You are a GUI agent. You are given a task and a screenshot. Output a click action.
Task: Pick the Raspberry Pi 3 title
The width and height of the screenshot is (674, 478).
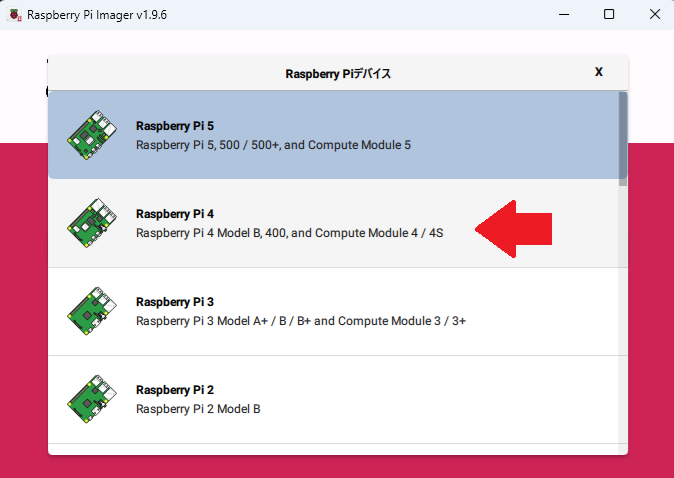coord(175,302)
